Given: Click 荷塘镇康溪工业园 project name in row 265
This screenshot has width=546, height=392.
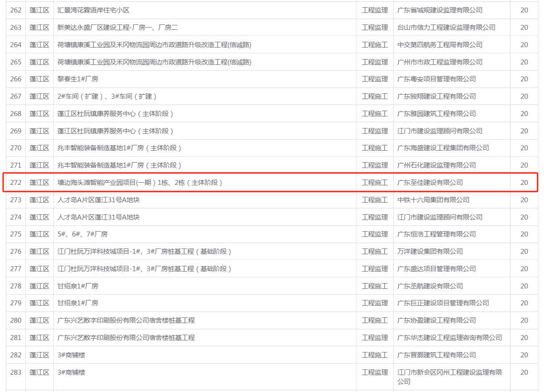Looking at the screenshot, I should pos(154,62).
